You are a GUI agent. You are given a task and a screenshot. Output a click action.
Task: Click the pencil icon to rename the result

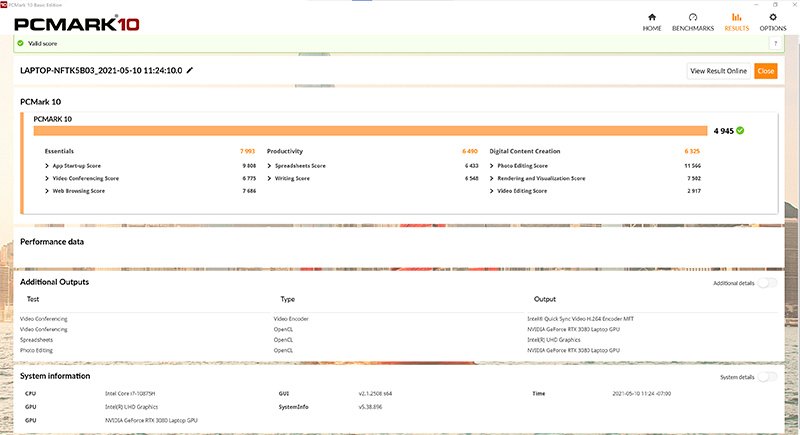click(190, 70)
